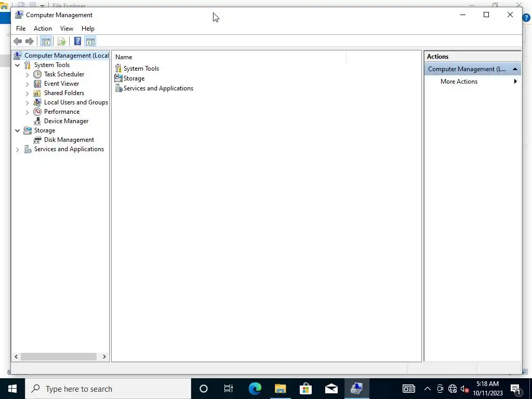Show hidden system tray icons
Screen dimensions: 532x399
[428, 389]
